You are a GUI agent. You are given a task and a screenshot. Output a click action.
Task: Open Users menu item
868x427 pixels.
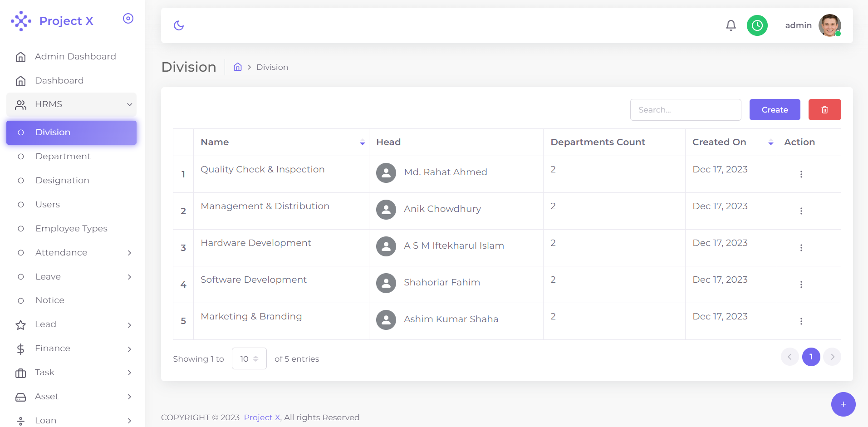point(72,205)
